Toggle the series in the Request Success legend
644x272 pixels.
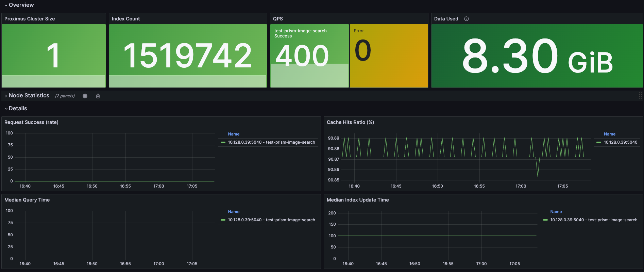coord(271,142)
